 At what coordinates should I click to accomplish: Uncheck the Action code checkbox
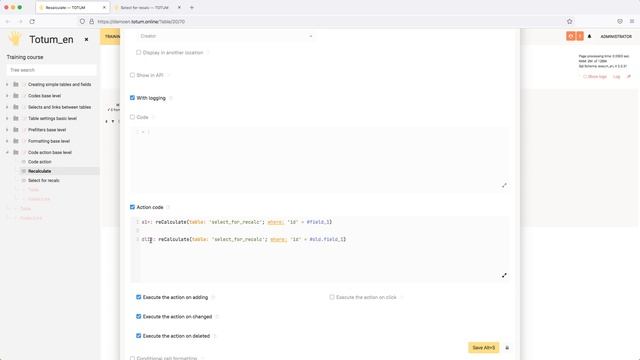[132, 207]
